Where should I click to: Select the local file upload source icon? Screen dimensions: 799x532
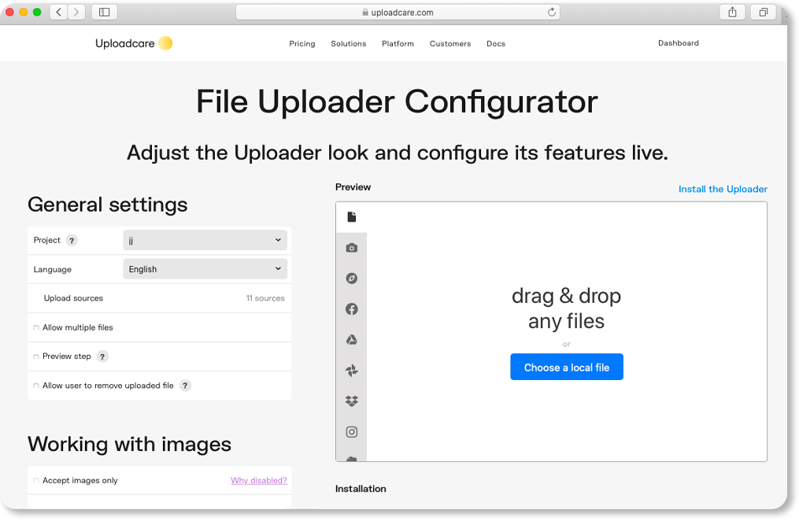coord(352,216)
